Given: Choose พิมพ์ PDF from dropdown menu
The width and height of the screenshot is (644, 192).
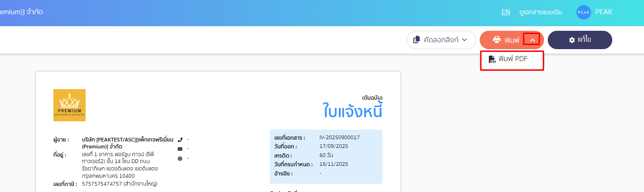Looking at the screenshot, I should point(512,59).
